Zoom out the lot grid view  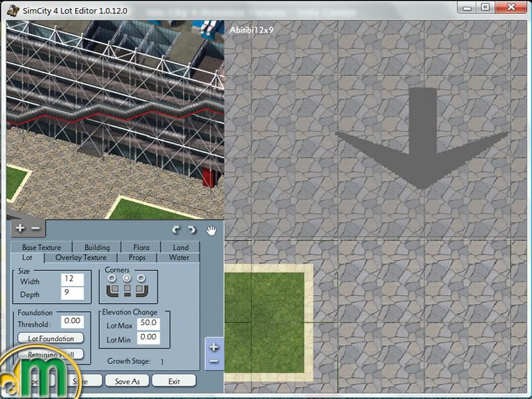pyautogui.click(x=213, y=361)
